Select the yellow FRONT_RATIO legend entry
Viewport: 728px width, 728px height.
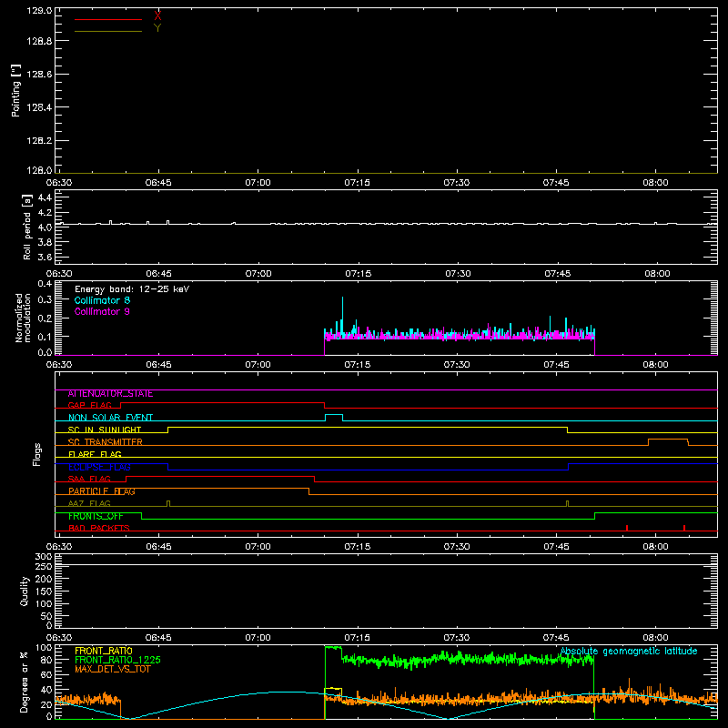tap(104, 651)
